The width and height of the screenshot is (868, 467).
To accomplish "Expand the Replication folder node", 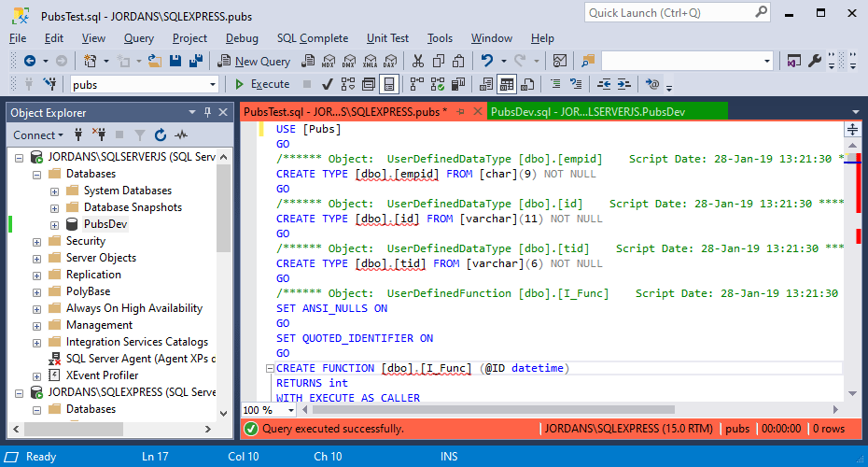I will tap(36, 276).
